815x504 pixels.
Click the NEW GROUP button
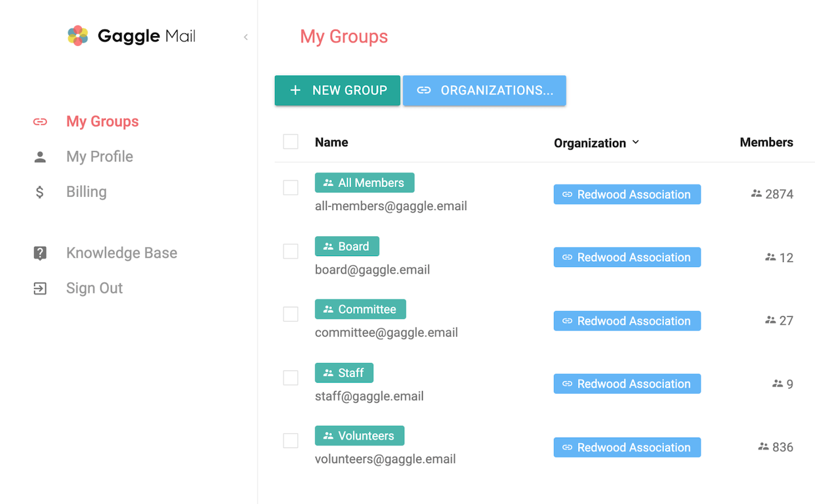pyautogui.click(x=337, y=91)
